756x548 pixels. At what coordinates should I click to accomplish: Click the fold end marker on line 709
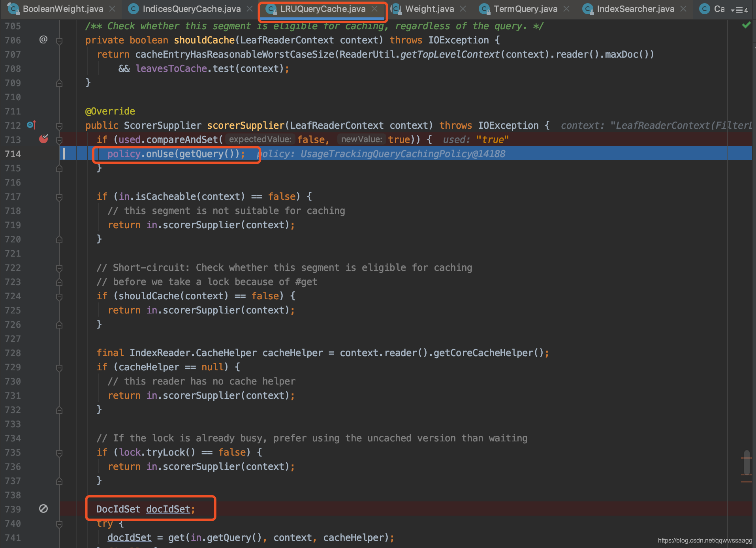coord(59,83)
